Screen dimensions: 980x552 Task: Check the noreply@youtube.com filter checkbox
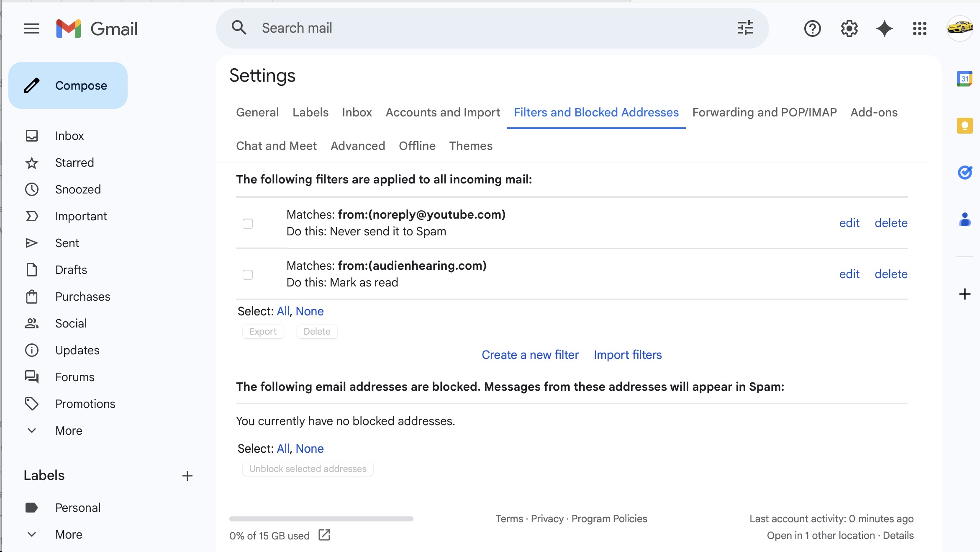248,223
